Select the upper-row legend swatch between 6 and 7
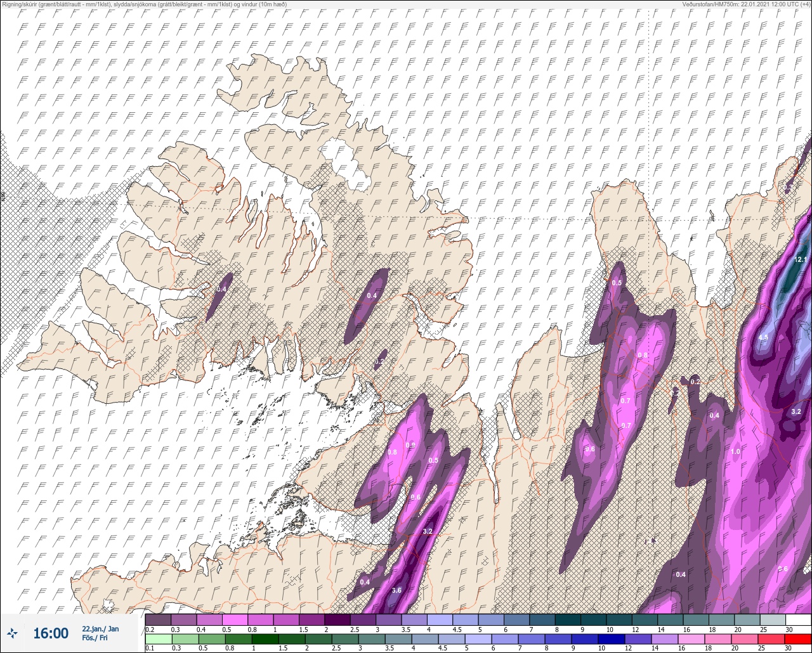 click(516, 619)
